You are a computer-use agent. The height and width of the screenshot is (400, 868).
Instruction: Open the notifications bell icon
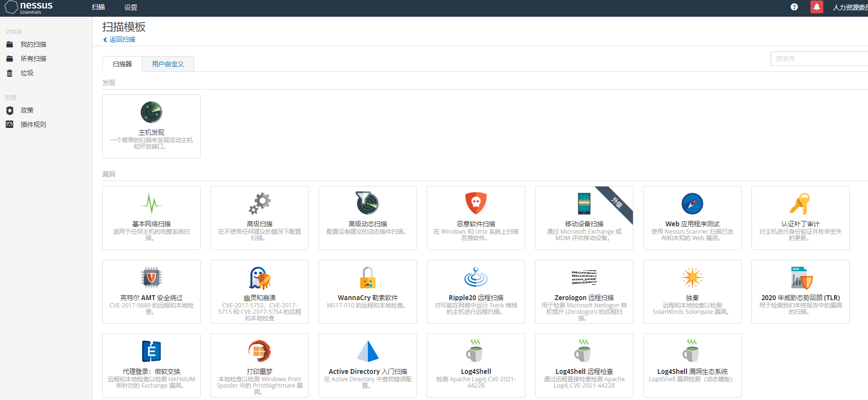click(x=817, y=7)
